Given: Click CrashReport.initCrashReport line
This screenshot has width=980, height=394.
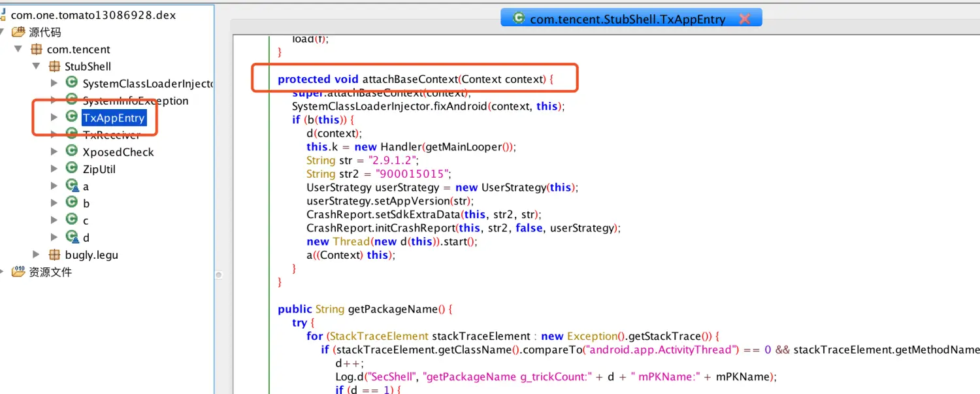Looking at the screenshot, I should pos(463,228).
